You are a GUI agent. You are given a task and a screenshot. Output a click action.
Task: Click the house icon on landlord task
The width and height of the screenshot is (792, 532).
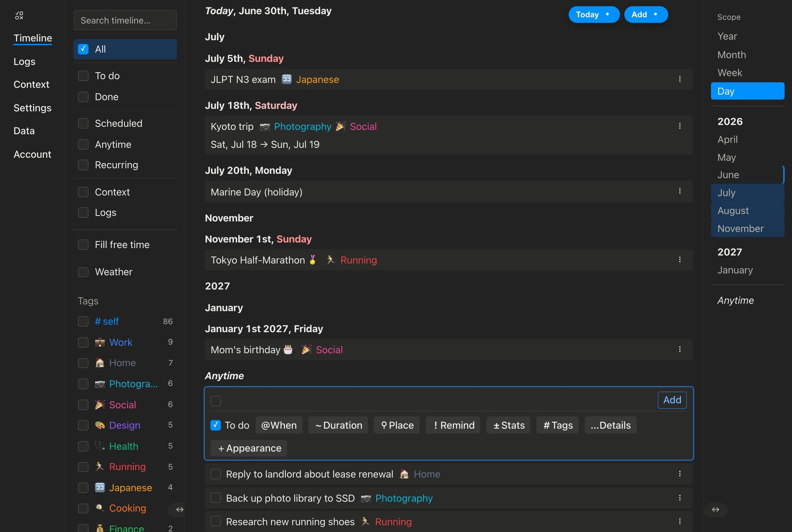(404, 474)
